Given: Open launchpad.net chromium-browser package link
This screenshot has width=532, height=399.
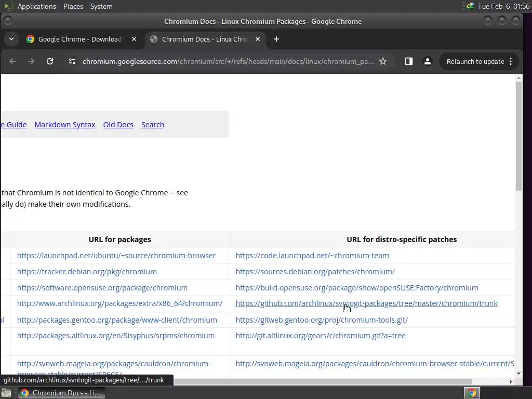Looking at the screenshot, I should click(116, 256).
